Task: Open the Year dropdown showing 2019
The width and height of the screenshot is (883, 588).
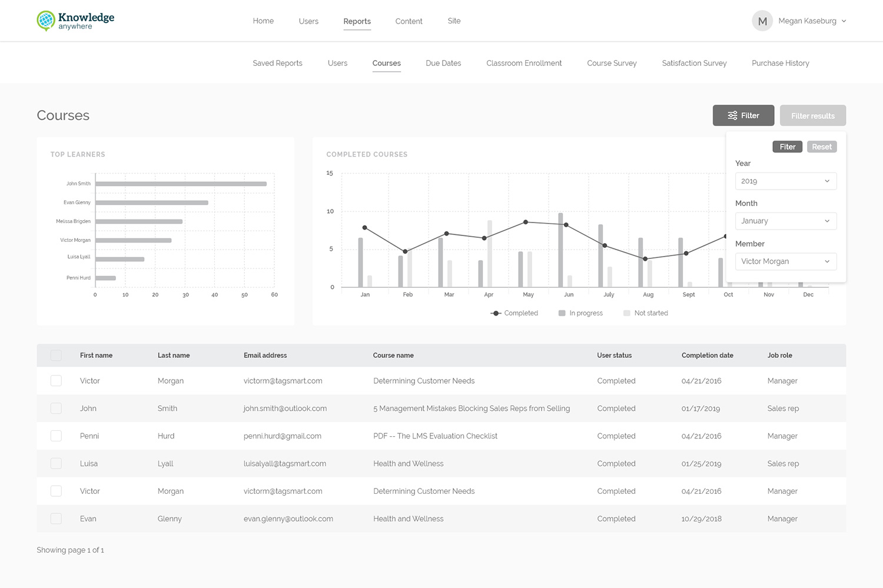Action: (x=785, y=181)
